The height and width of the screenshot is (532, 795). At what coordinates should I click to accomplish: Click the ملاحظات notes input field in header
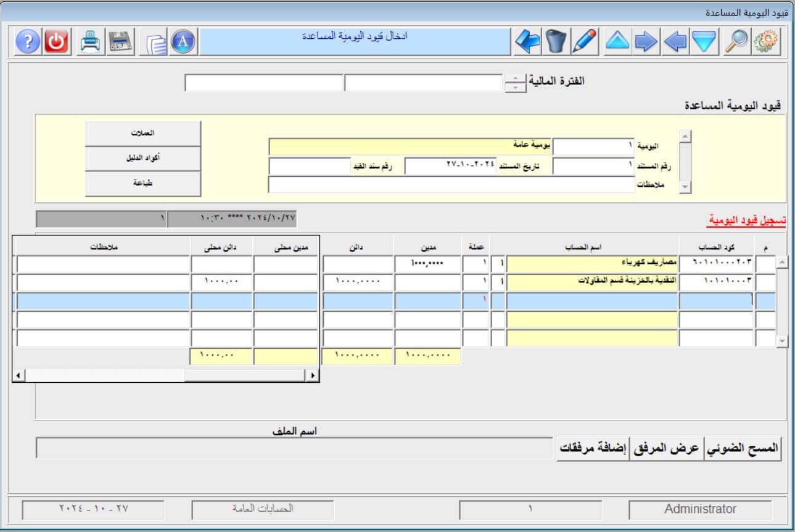pos(451,185)
